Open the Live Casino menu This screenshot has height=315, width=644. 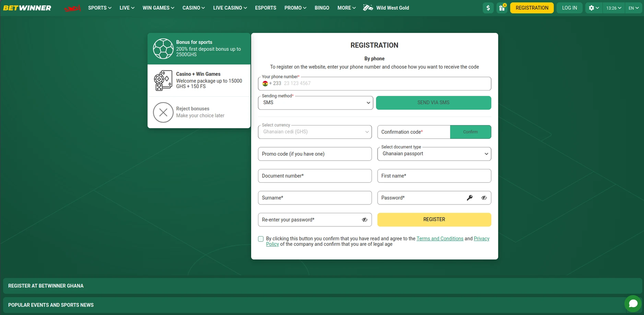230,8
